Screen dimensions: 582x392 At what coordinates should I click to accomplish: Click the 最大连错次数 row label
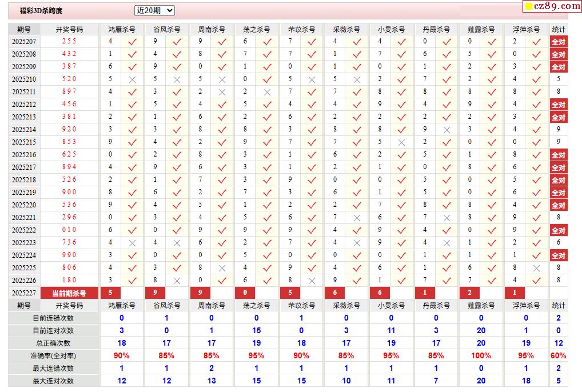click(53, 369)
